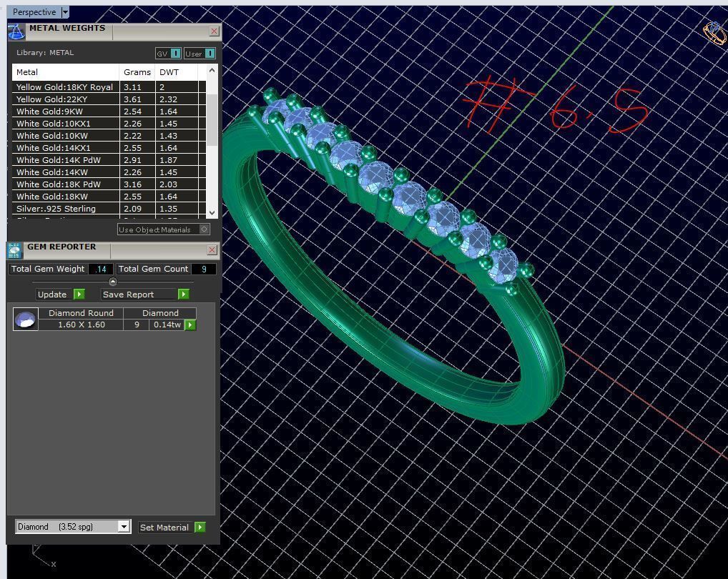Click the 3.11 grams cell for 18KY Royal
The height and width of the screenshot is (579, 728).
click(137, 86)
